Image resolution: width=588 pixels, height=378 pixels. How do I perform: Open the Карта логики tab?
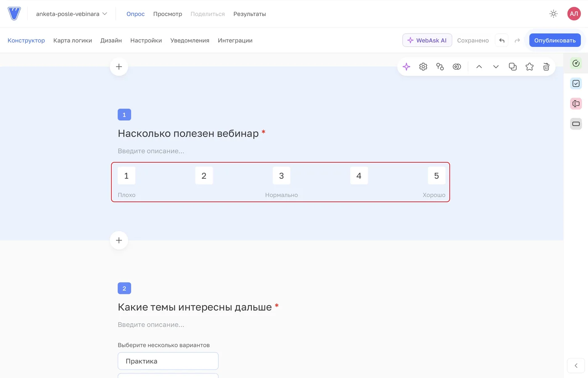(x=73, y=40)
